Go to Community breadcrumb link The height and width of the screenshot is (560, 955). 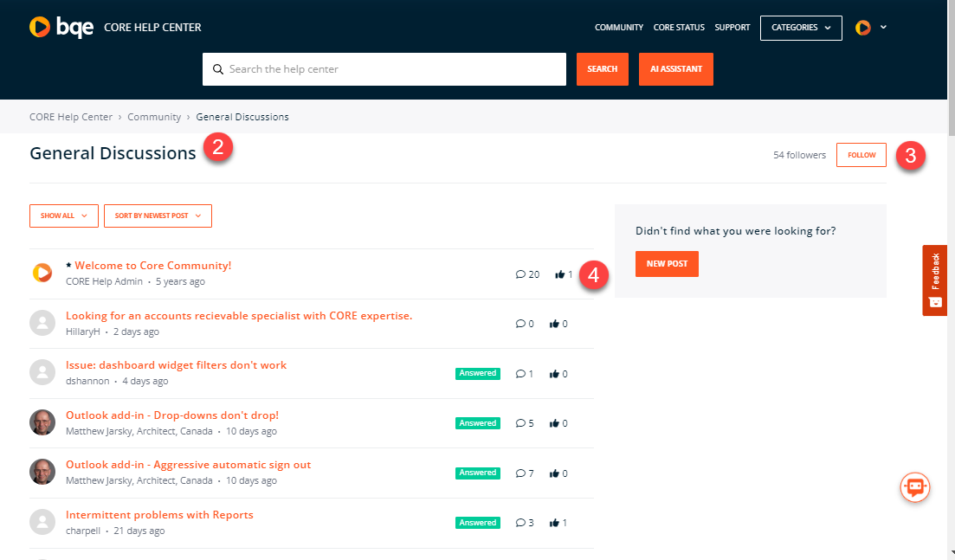[x=154, y=117]
